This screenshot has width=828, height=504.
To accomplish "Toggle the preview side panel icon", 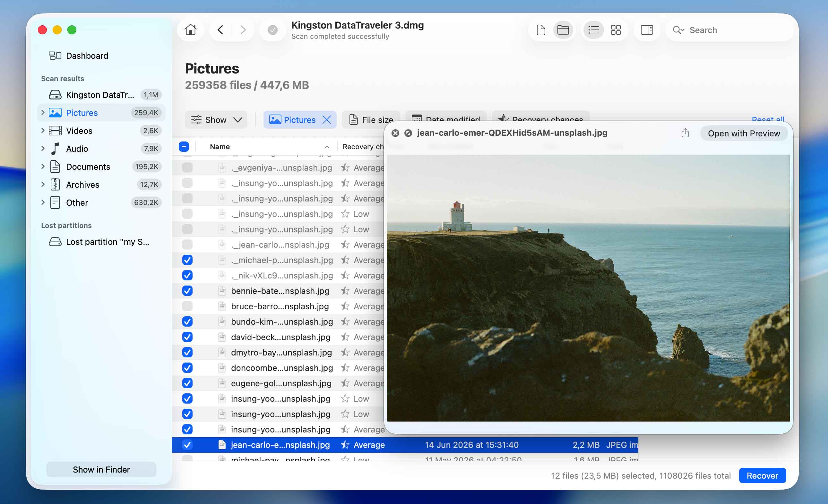I will click(x=647, y=30).
